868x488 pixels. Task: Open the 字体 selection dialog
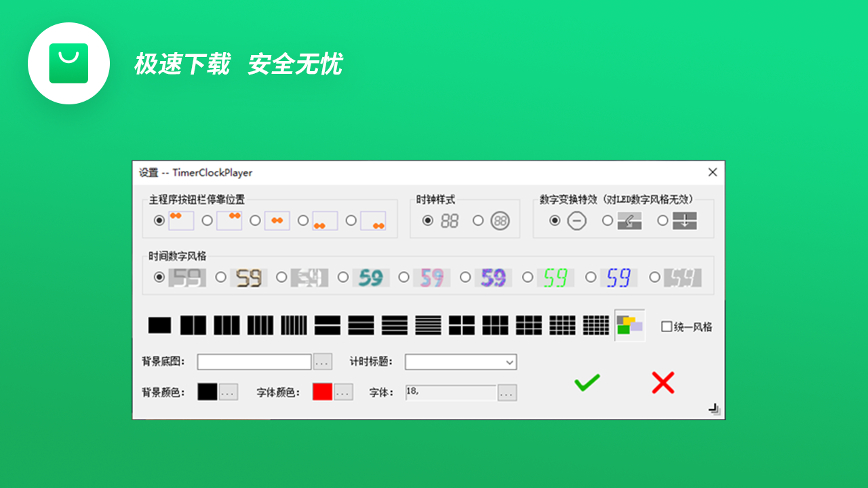click(507, 392)
